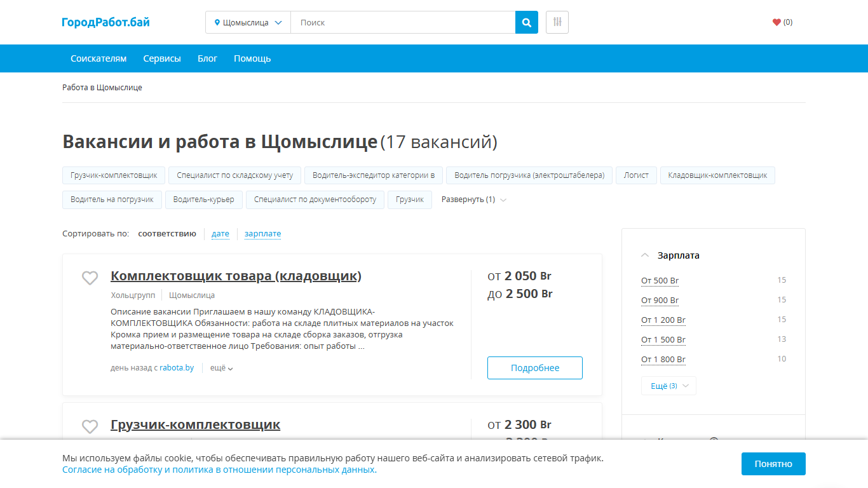
Task: Open the Грузчик-комплектовщик vacancy title
Action: click(195, 424)
